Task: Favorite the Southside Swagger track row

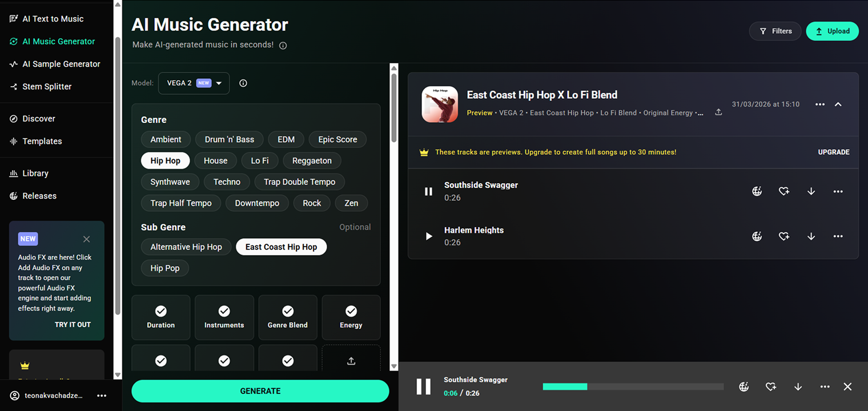Action: tap(784, 192)
